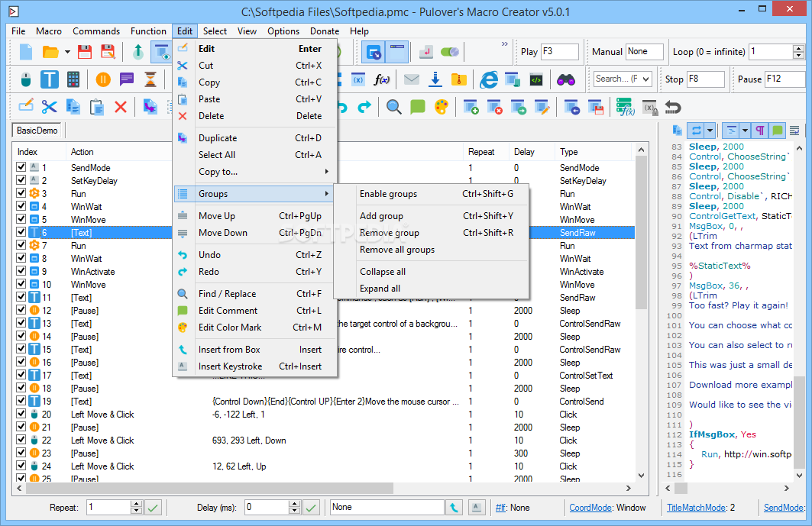
Task: Click the green checkmark Apply button beside Delay
Action: click(x=311, y=508)
